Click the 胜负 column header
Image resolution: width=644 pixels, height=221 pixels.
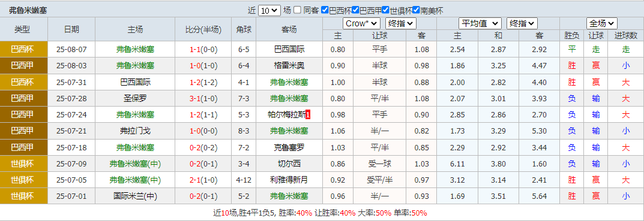click(x=572, y=36)
